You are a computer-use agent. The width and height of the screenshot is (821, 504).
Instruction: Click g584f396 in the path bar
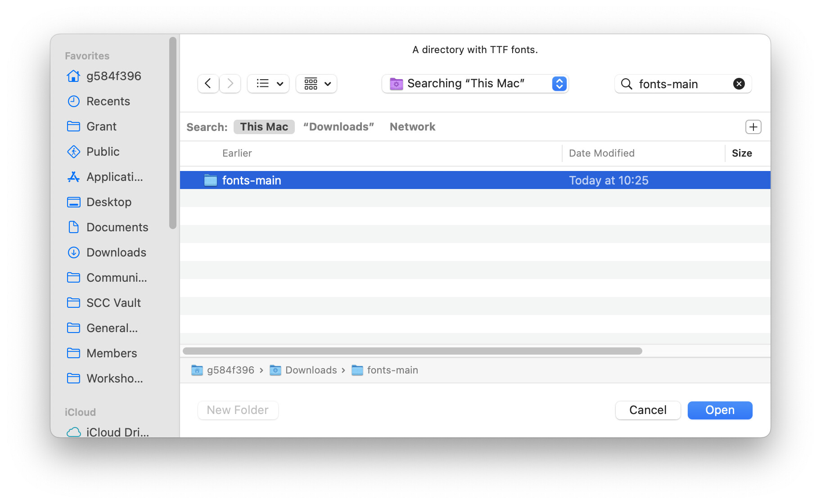click(223, 370)
